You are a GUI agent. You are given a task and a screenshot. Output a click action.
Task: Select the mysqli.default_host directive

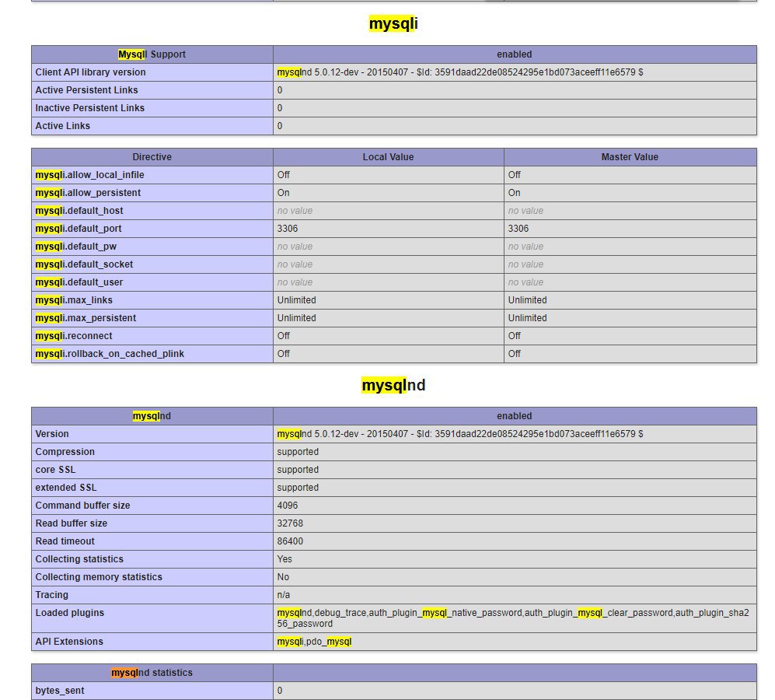coord(79,210)
